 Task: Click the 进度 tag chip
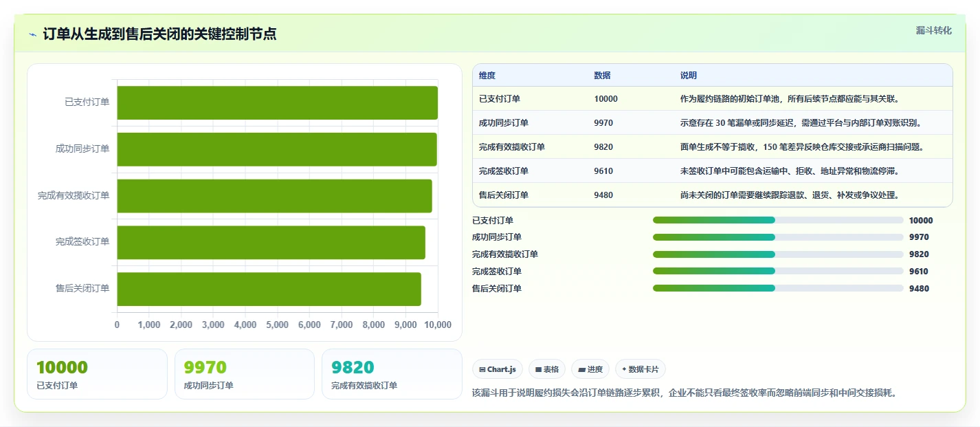[590, 369]
